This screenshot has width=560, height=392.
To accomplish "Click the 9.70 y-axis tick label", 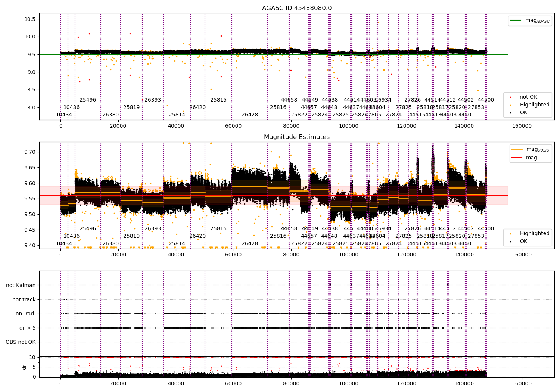I will pyautogui.click(x=30, y=152).
